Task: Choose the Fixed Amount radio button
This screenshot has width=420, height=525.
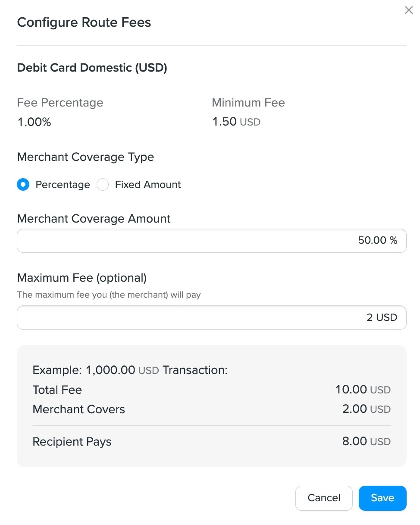Action: pos(103,185)
